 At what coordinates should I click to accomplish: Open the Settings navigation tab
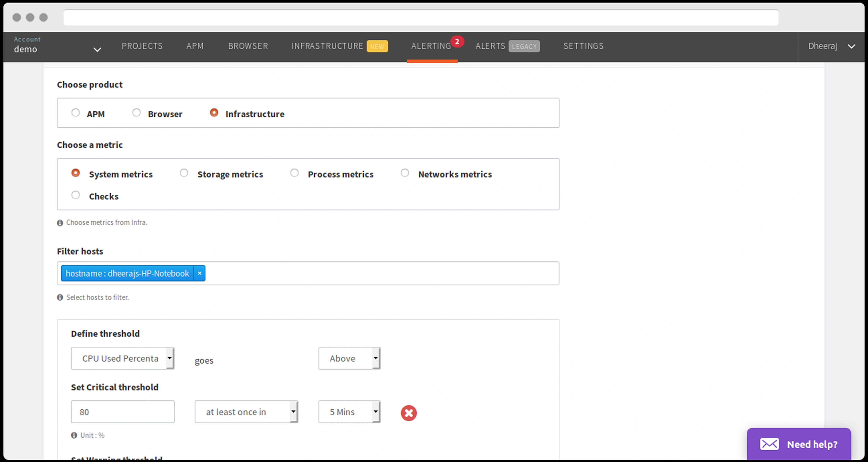tap(583, 46)
